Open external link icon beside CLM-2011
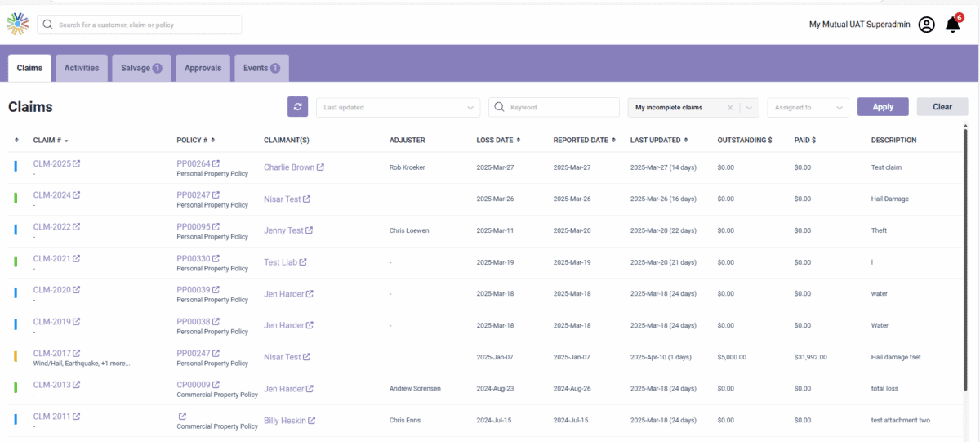This screenshot has height=442, width=980. tap(77, 417)
